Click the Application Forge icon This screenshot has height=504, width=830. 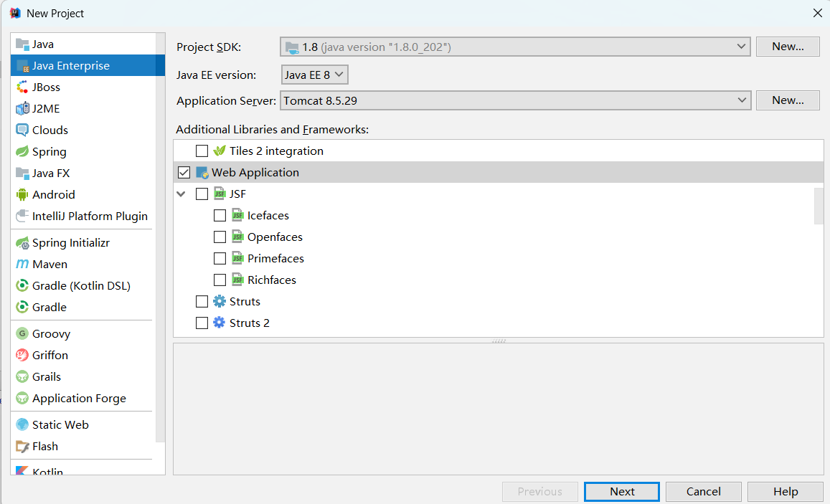tap(22, 398)
